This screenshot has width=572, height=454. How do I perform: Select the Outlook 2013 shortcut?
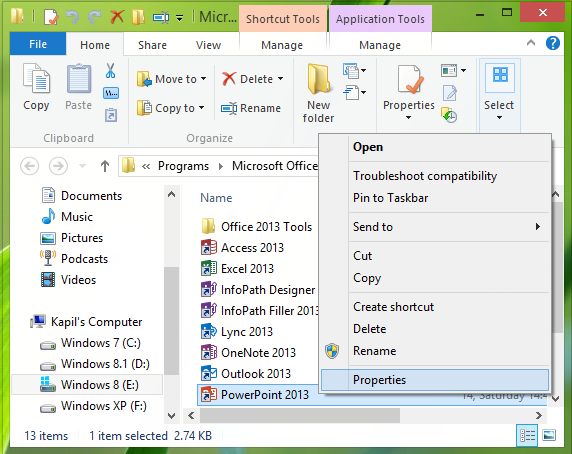click(x=246, y=374)
